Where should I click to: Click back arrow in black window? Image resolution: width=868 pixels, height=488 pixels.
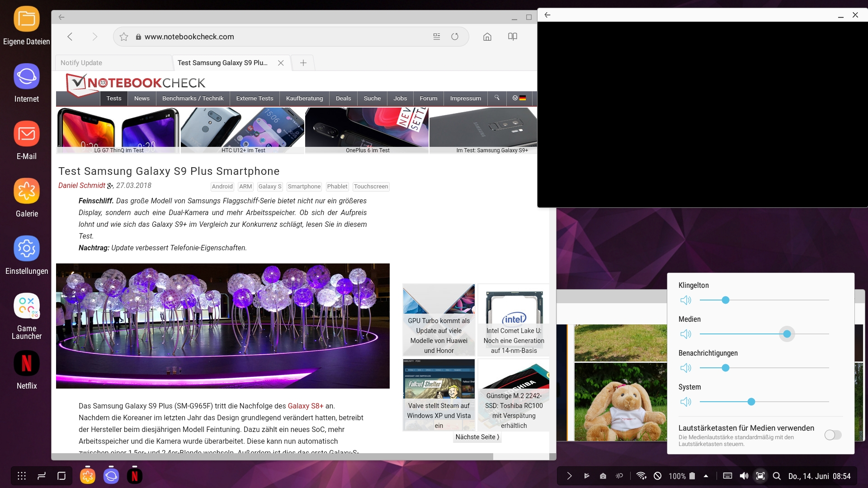tap(547, 15)
